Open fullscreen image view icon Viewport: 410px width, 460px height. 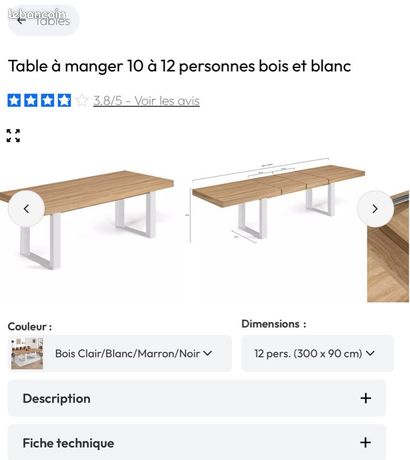pos(13,136)
